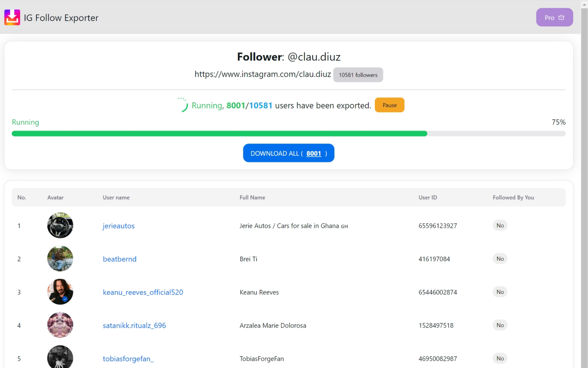Click the 10581 followers badge
588x368 pixels.
click(x=358, y=75)
